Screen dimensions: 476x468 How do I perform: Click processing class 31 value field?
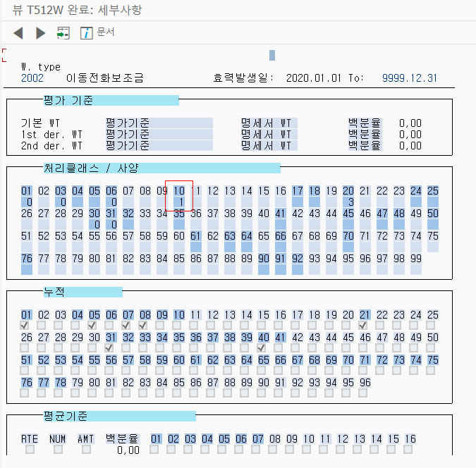click(111, 225)
